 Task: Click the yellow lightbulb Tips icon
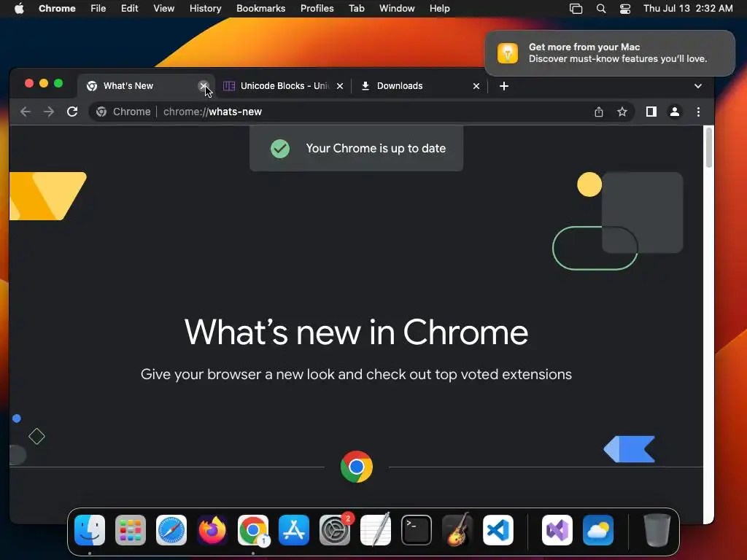coord(508,52)
